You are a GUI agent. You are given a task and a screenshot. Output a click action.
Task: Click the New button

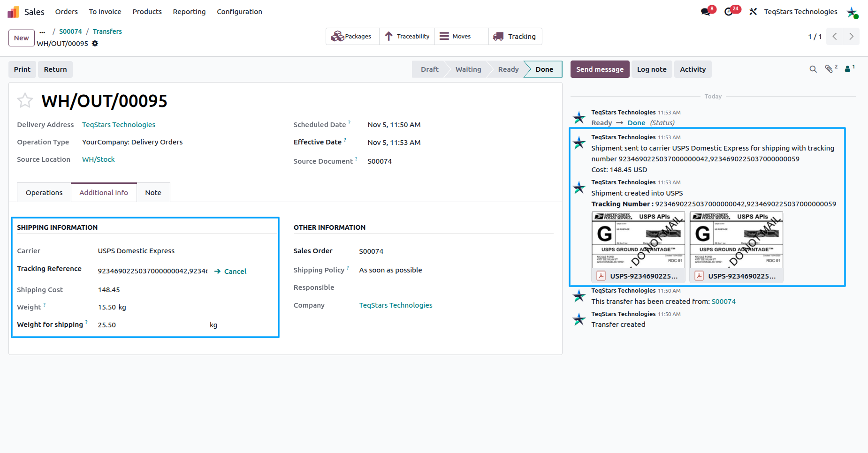click(22, 38)
